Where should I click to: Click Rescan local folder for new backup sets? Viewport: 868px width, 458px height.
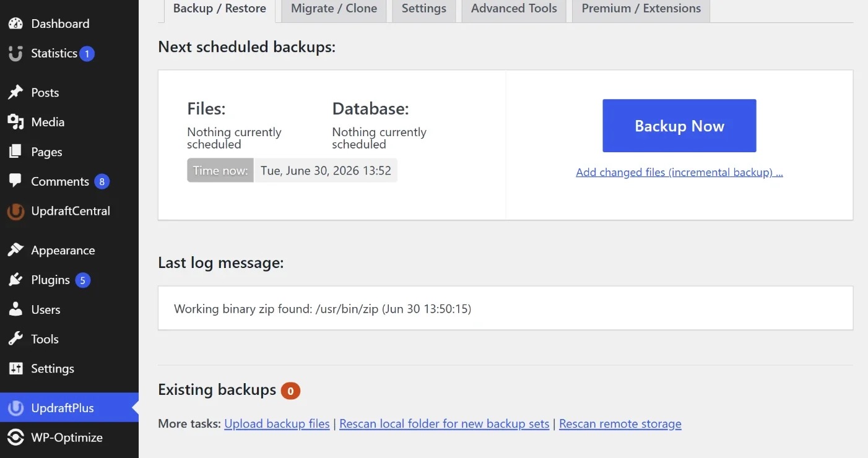(x=445, y=424)
